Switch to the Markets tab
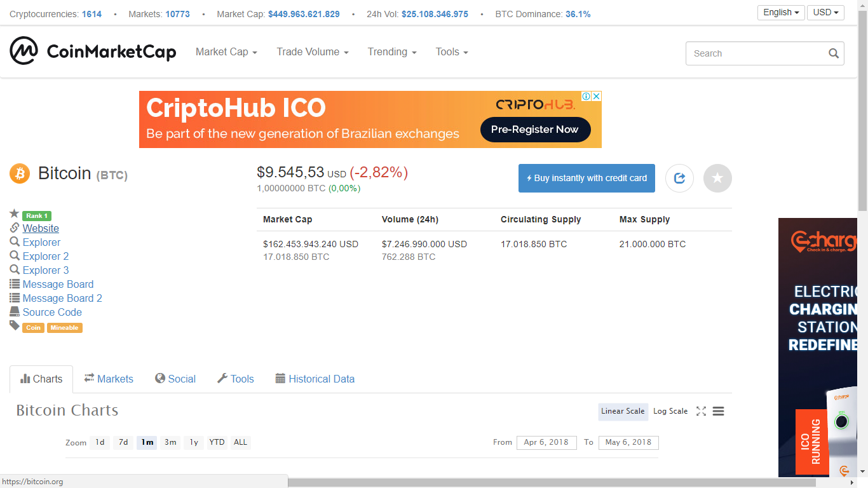Viewport: 868px width, 488px height. [x=109, y=379]
